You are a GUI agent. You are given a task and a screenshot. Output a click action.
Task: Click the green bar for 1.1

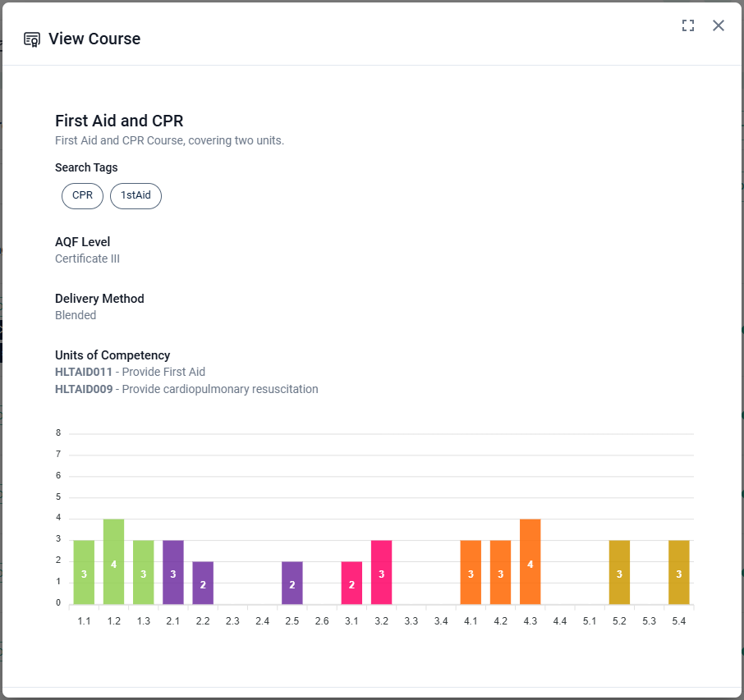coord(84,573)
